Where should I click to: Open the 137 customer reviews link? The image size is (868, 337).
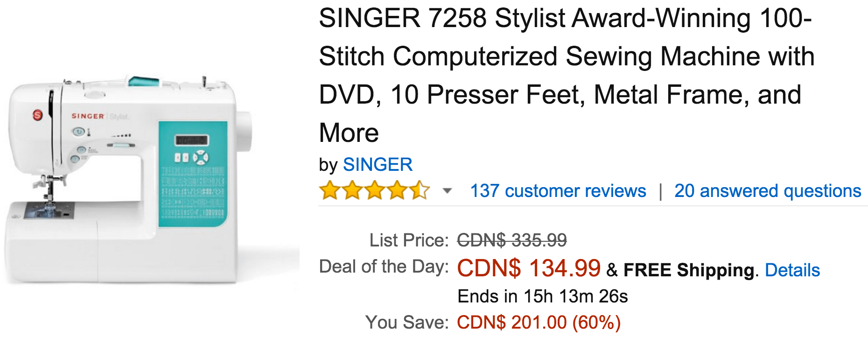[558, 190]
